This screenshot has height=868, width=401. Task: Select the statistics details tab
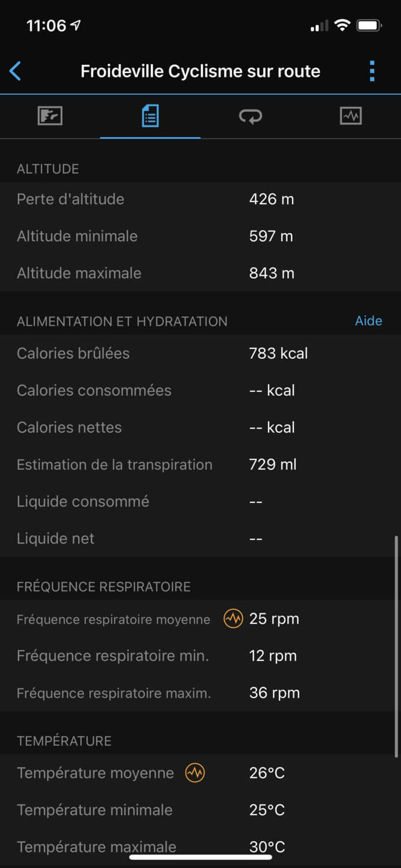click(x=150, y=116)
